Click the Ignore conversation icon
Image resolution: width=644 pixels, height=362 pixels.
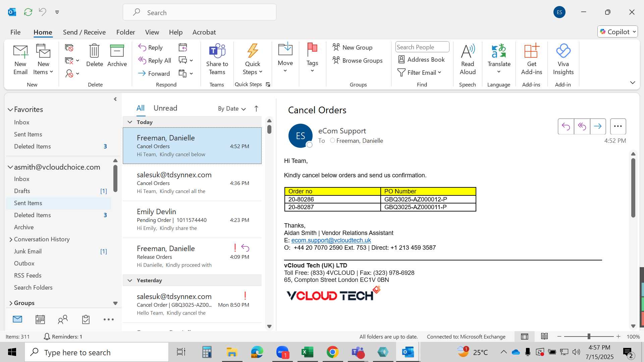[x=69, y=48]
